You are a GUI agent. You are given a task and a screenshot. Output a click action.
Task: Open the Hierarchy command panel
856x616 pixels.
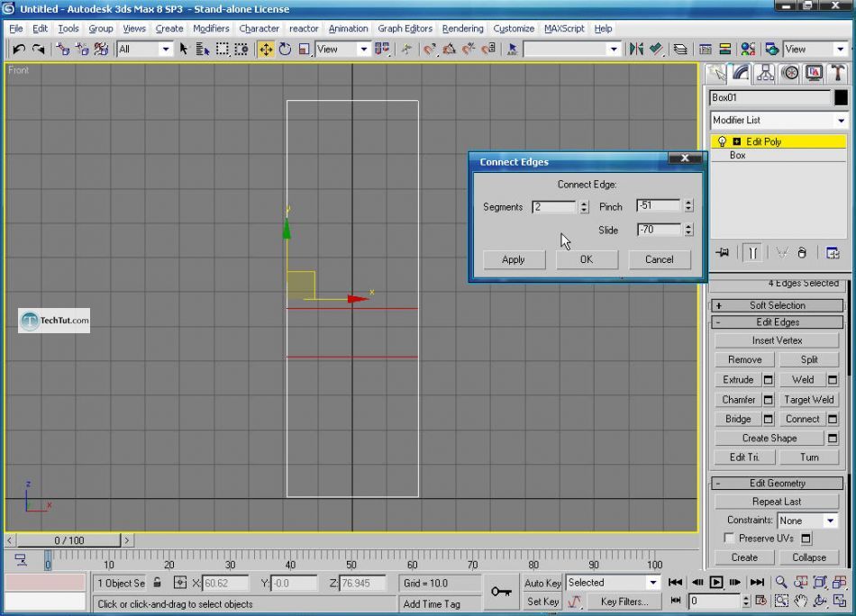click(x=765, y=73)
